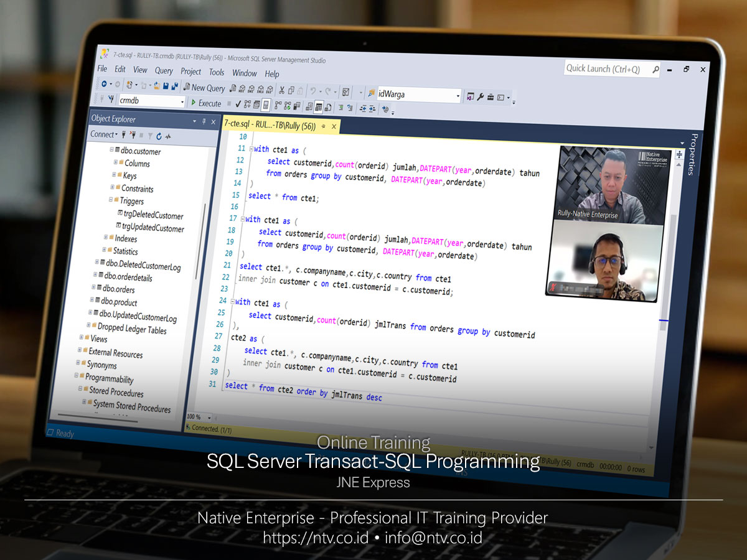Open a New Query window from the toolbar
The width and height of the screenshot is (747, 560).
point(204,88)
